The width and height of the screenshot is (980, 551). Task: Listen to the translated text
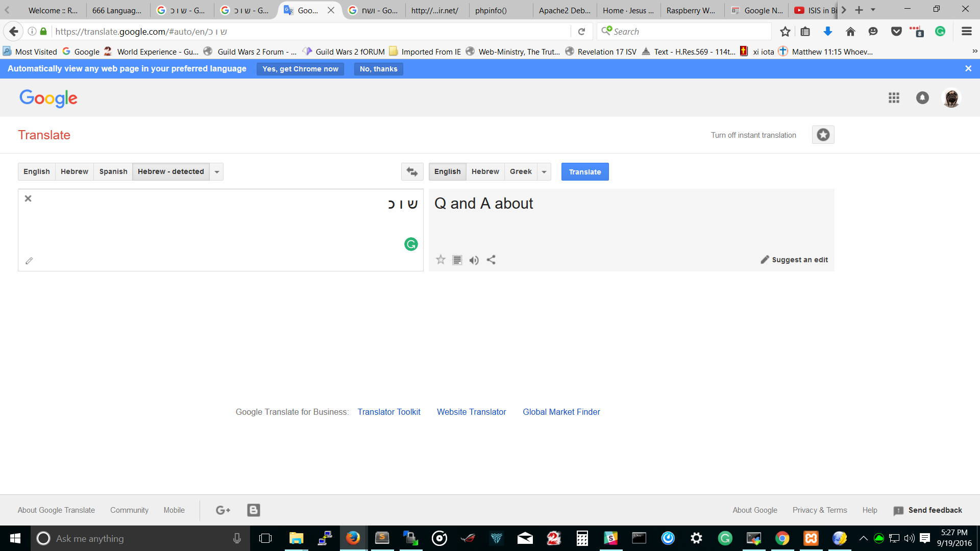[474, 260]
